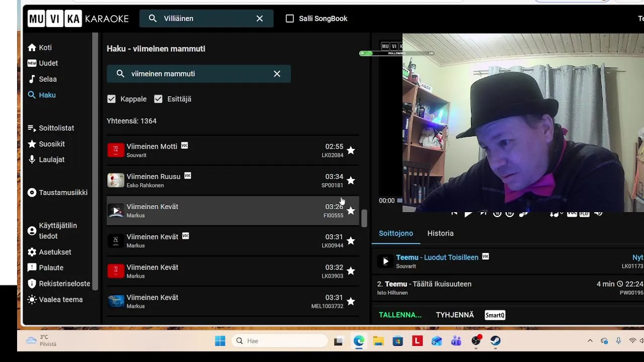
Task: Toggle the Salli SongBook checkbox
Action: coord(290,19)
